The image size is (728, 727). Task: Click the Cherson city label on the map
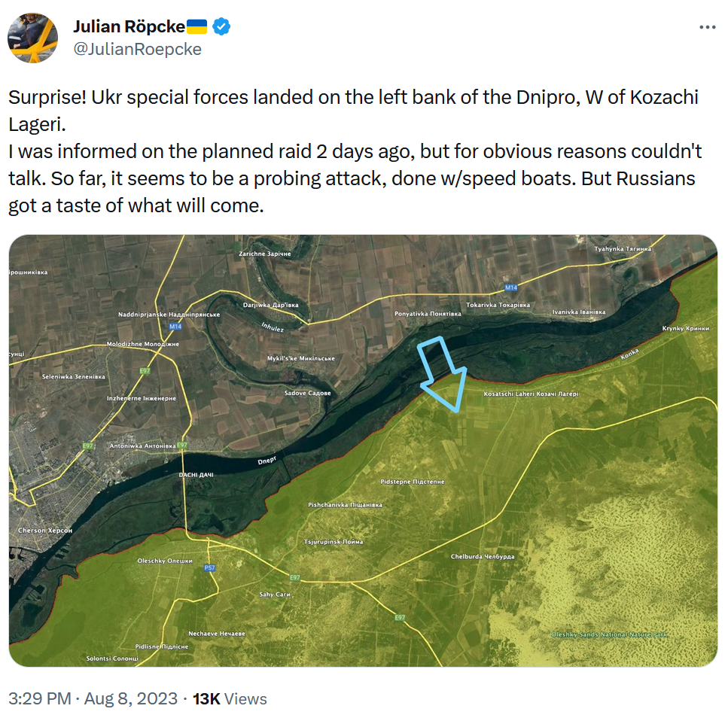[x=45, y=531]
